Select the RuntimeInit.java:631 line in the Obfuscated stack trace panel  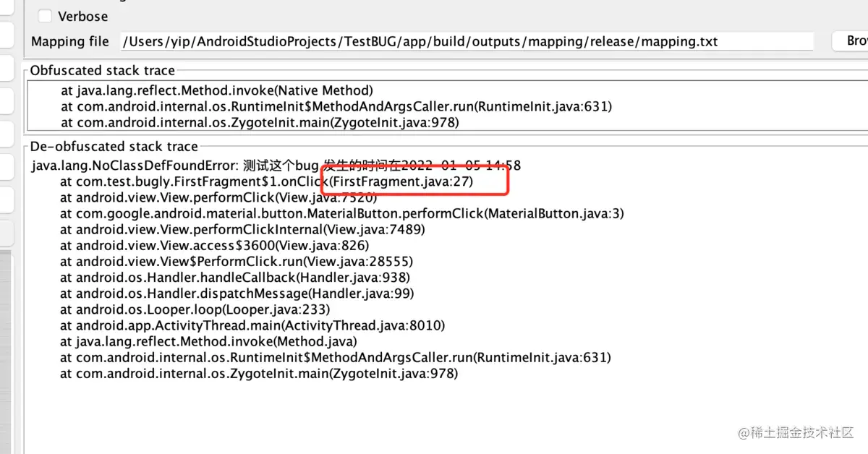(336, 106)
